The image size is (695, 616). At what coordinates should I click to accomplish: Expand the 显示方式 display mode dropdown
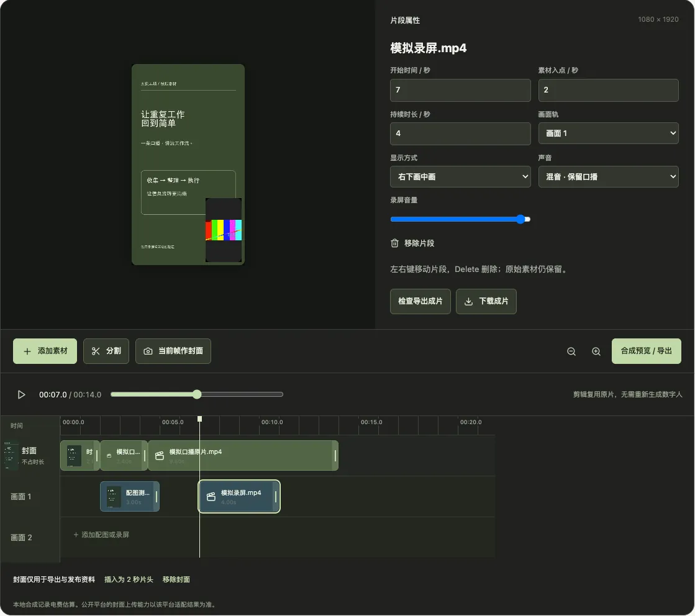coord(460,177)
